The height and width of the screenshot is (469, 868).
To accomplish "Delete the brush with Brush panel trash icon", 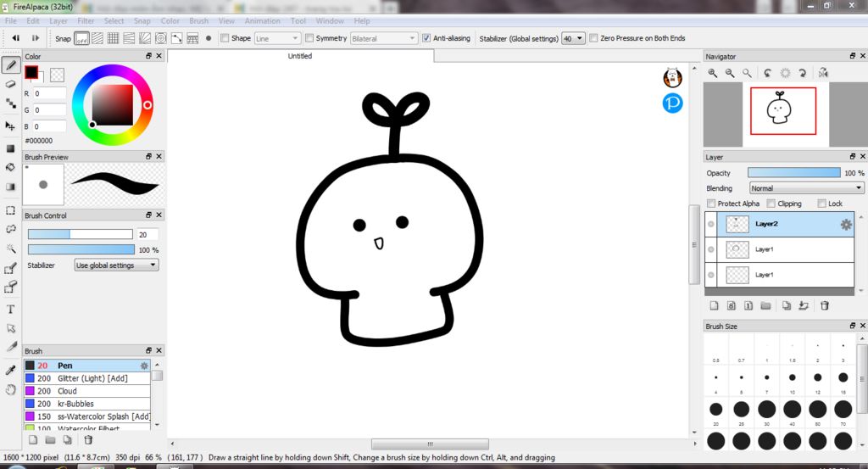I will pyautogui.click(x=88, y=440).
